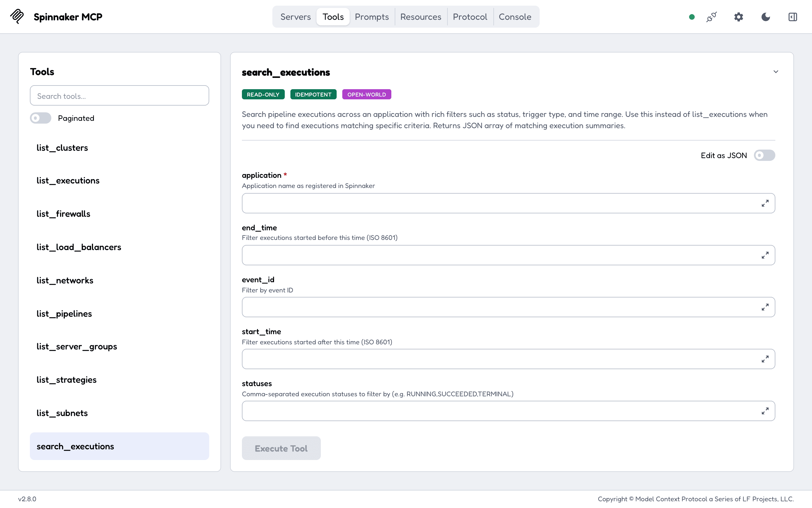Go to the Resources tab
812x508 pixels.
pyautogui.click(x=421, y=17)
